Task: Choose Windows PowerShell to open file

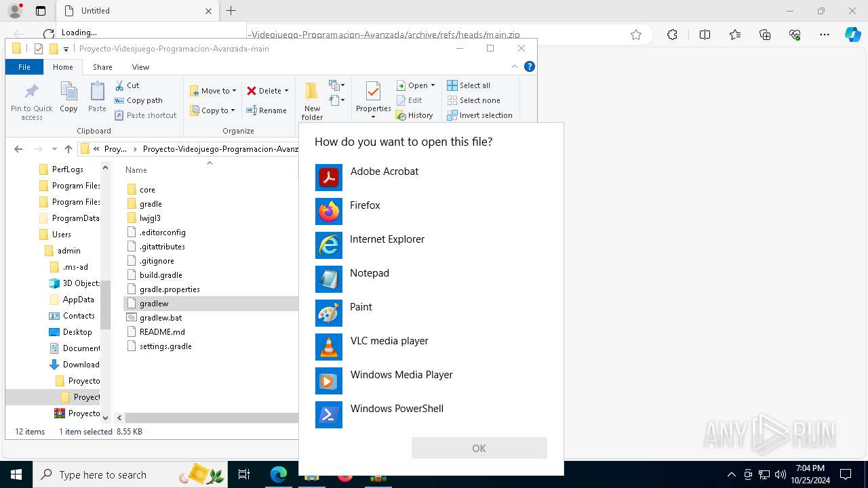Action: click(x=431, y=415)
